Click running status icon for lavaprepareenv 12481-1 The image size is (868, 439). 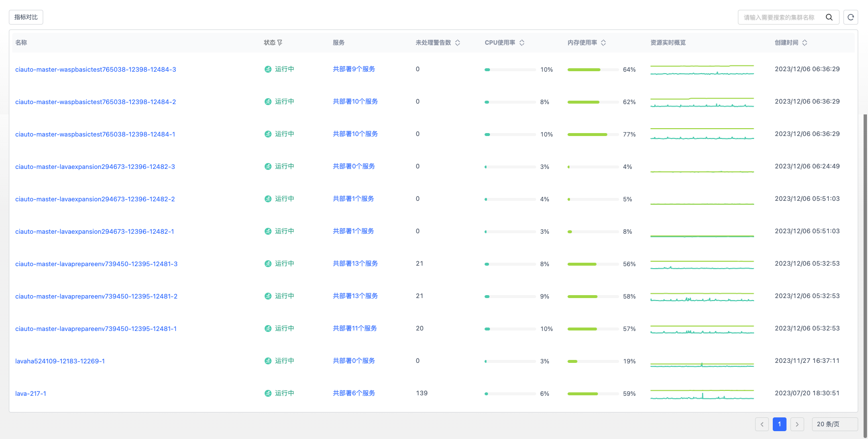pyautogui.click(x=268, y=329)
